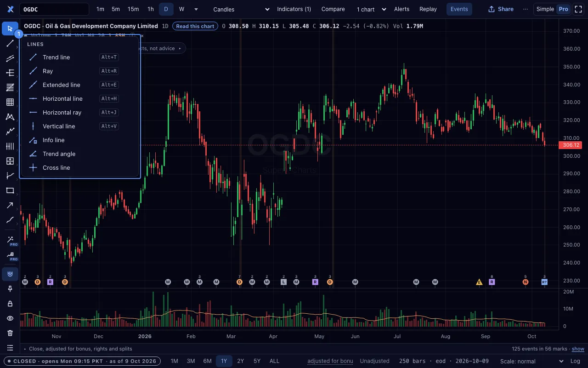Viewport: 588px width, 368px height.
Task: Toggle magnet snap mode
Action: [x=10, y=274]
